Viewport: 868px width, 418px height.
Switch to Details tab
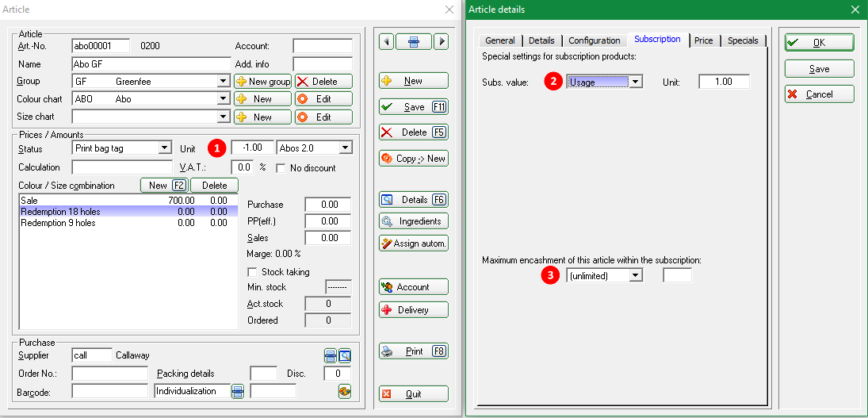[541, 40]
